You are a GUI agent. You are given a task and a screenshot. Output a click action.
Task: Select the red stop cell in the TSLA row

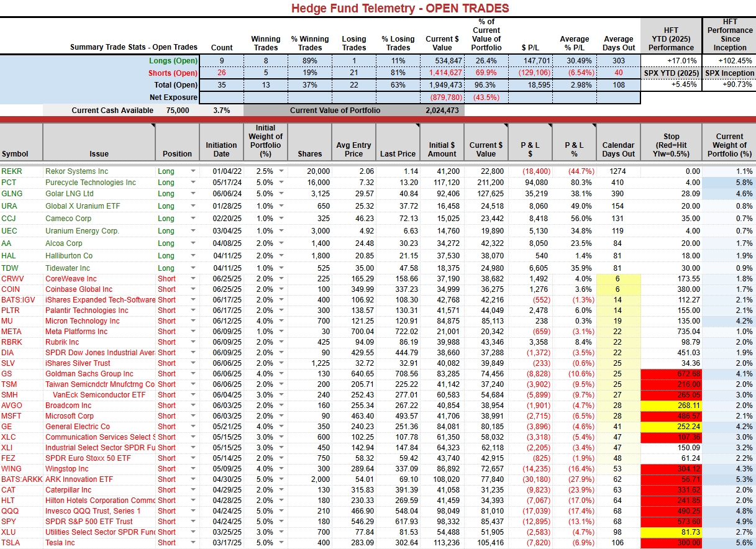[x=671, y=543]
